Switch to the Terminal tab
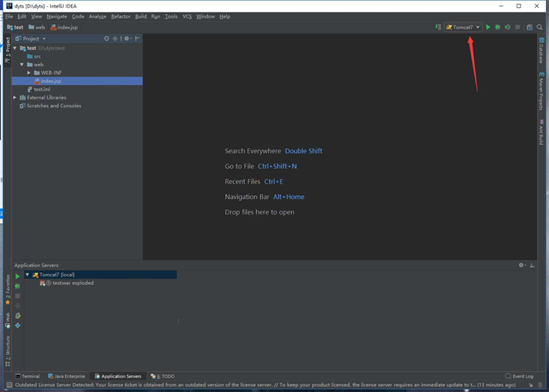 tap(27, 377)
